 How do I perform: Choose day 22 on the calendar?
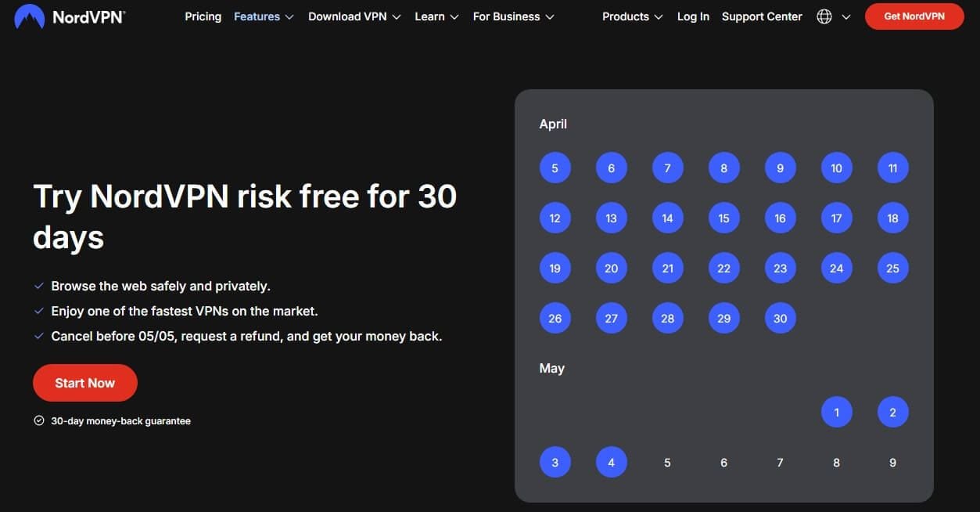[723, 269]
